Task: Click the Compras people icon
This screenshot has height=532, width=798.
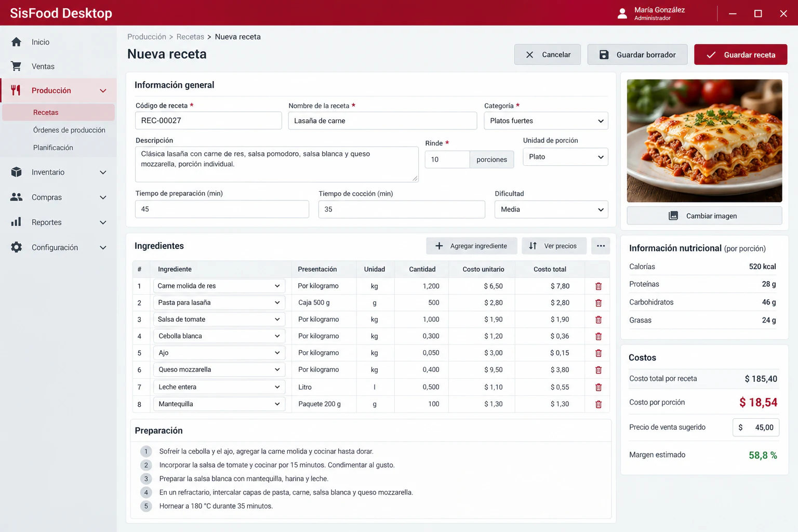Action: click(17, 197)
